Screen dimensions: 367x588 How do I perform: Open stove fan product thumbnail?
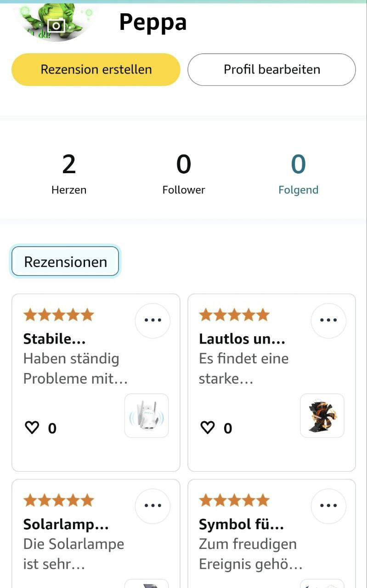coord(322,415)
